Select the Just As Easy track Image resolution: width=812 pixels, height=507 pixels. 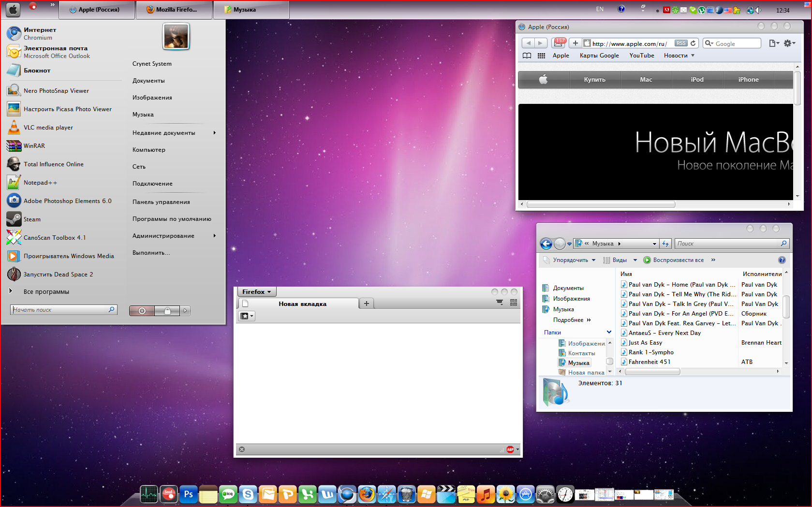pyautogui.click(x=645, y=343)
